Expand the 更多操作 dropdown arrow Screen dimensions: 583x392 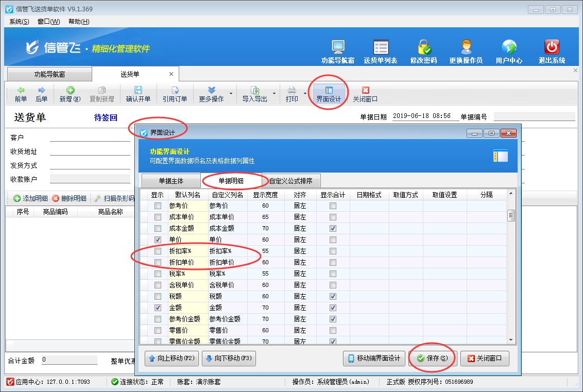click(x=231, y=94)
